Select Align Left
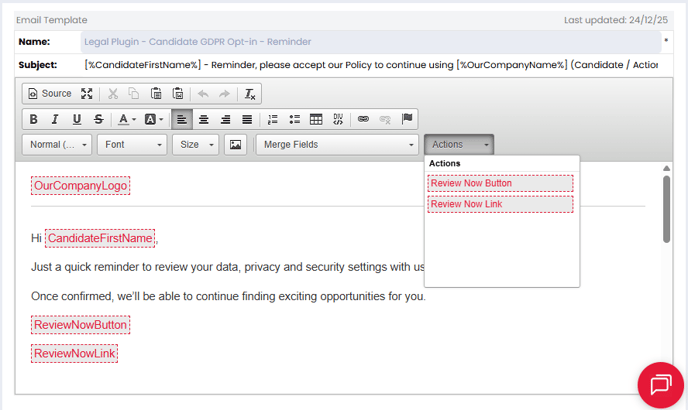The image size is (688, 410). click(182, 119)
